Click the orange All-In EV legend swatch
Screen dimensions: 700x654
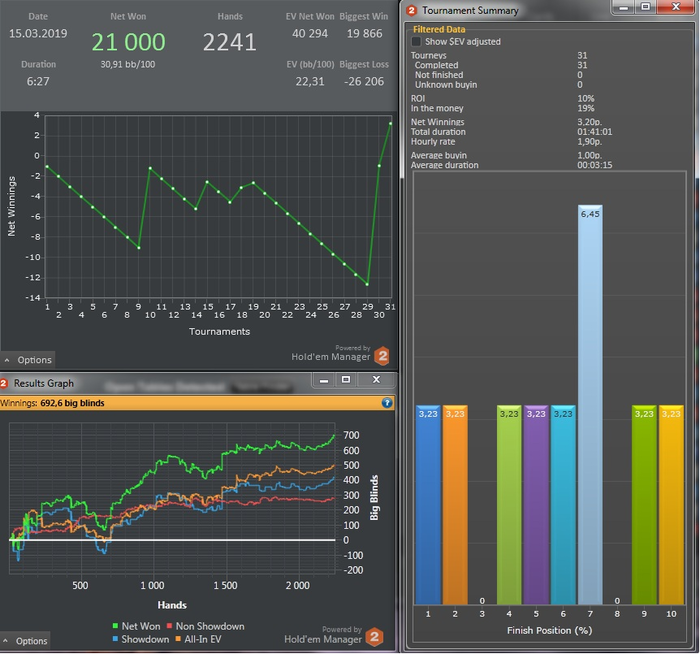point(178,639)
